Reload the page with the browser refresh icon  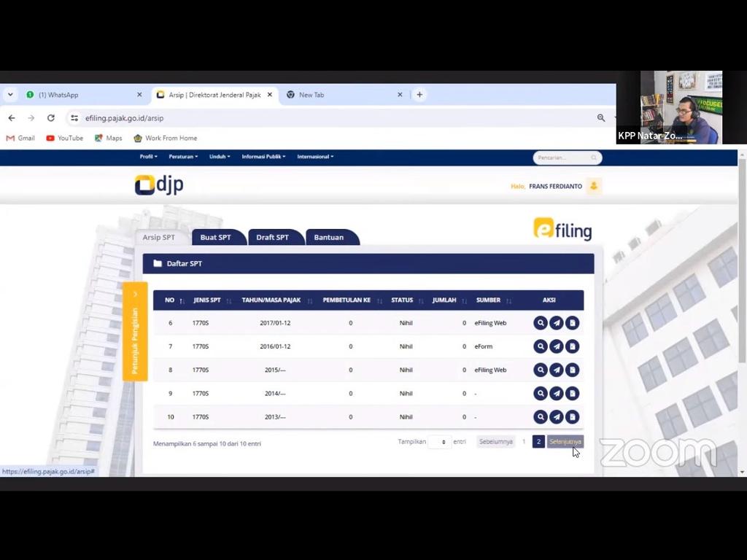tap(51, 118)
